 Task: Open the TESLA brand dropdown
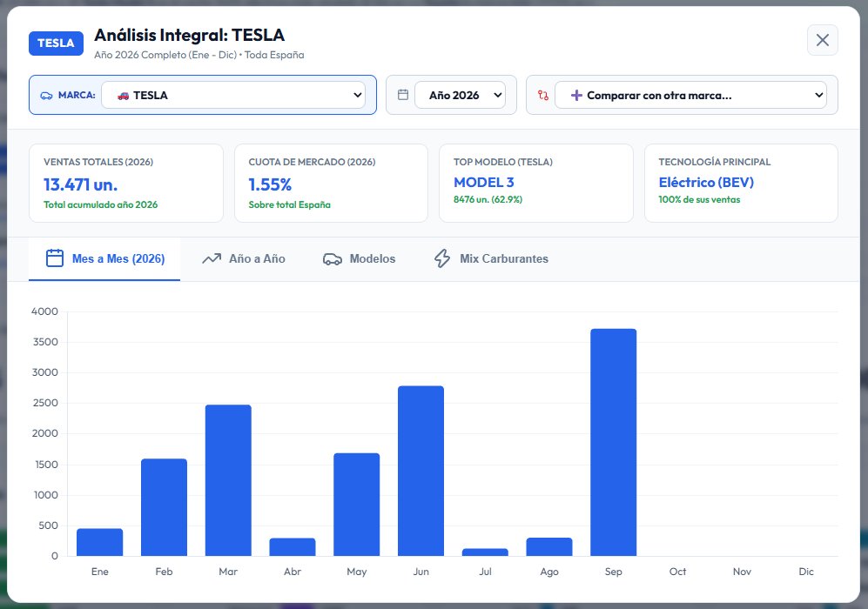[x=233, y=95]
